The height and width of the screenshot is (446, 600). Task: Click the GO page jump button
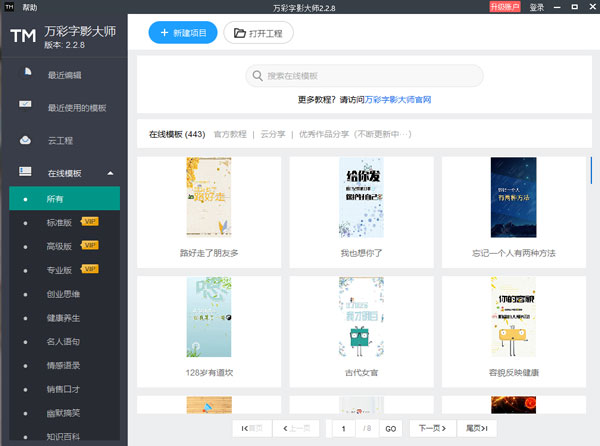[391, 429]
